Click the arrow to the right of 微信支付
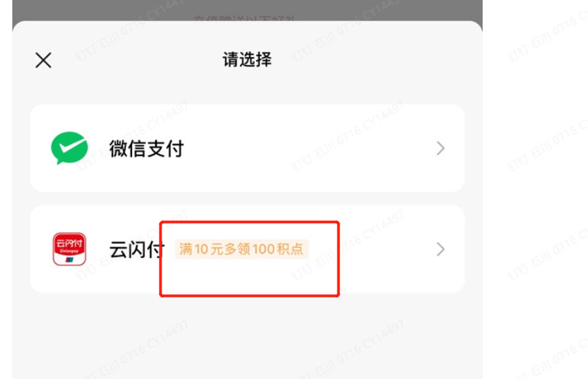The image size is (588, 379). pos(441,148)
